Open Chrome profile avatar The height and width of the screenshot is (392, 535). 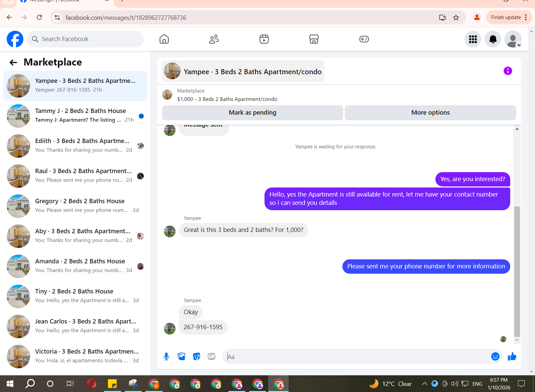(477, 17)
